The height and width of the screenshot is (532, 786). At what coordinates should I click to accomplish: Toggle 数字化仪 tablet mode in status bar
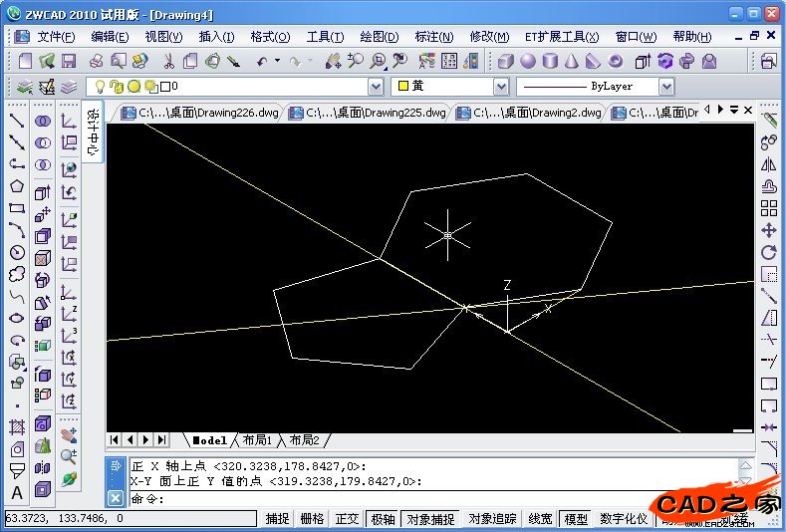(624, 518)
